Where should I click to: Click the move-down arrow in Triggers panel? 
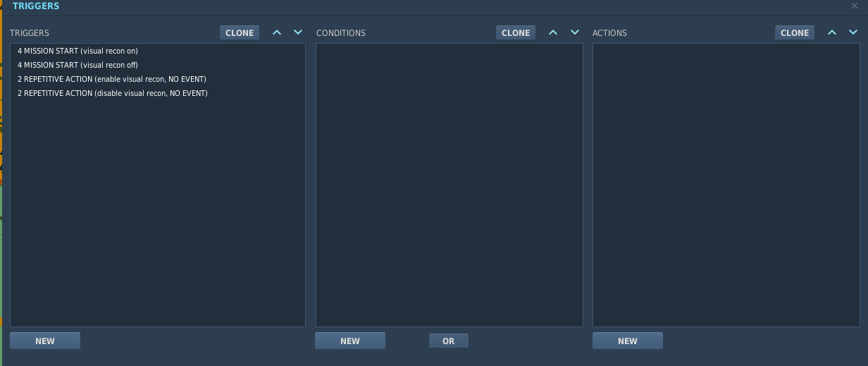click(x=298, y=32)
